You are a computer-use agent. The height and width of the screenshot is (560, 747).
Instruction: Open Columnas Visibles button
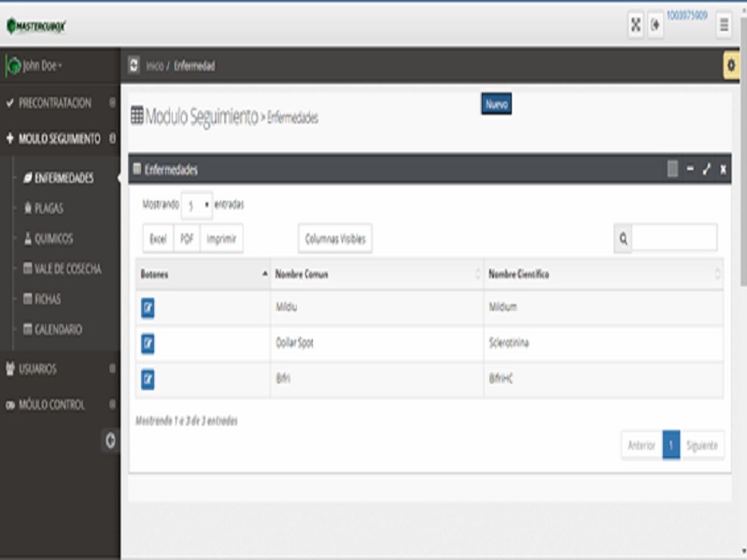pos(335,239)
